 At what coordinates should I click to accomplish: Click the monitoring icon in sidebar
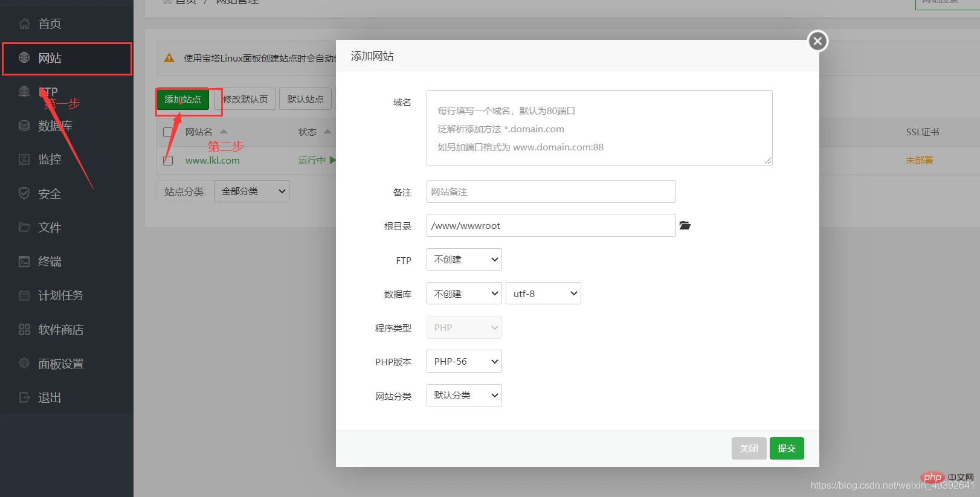tap(24, 159)
